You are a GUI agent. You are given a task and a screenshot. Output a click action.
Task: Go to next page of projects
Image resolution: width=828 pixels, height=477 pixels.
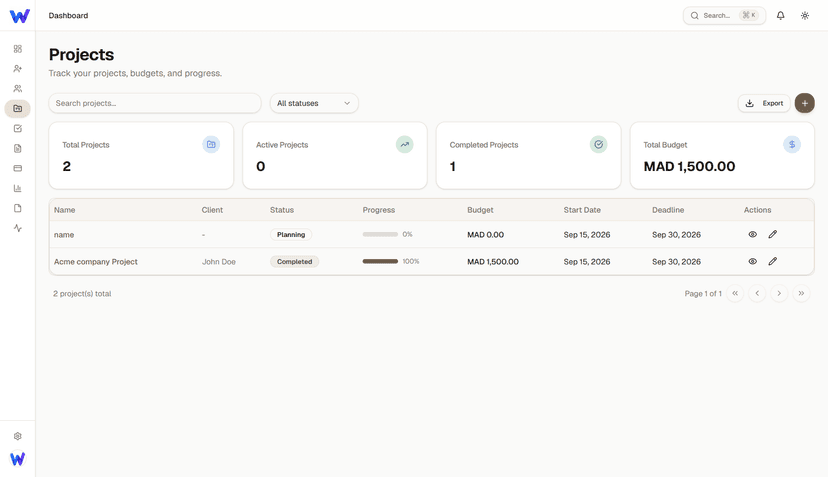coord(779,293)
